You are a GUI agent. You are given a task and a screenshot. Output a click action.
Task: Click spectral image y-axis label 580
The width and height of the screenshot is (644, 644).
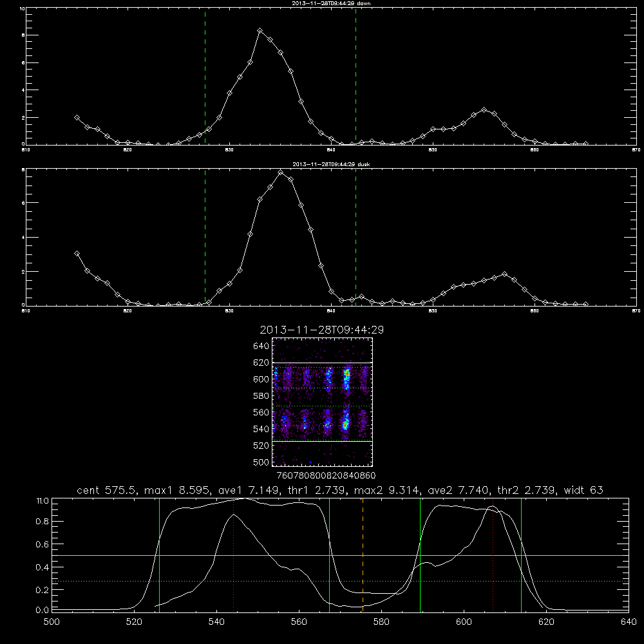261,396
